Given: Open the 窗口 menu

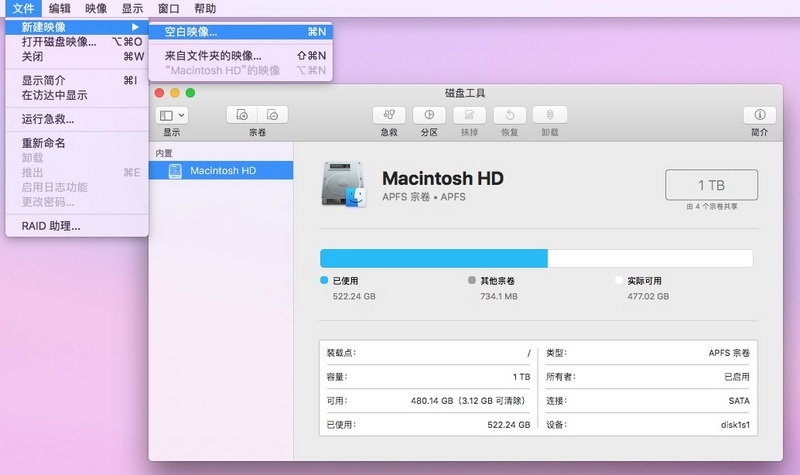Looking at the screenshot, I should coord(168,8).
